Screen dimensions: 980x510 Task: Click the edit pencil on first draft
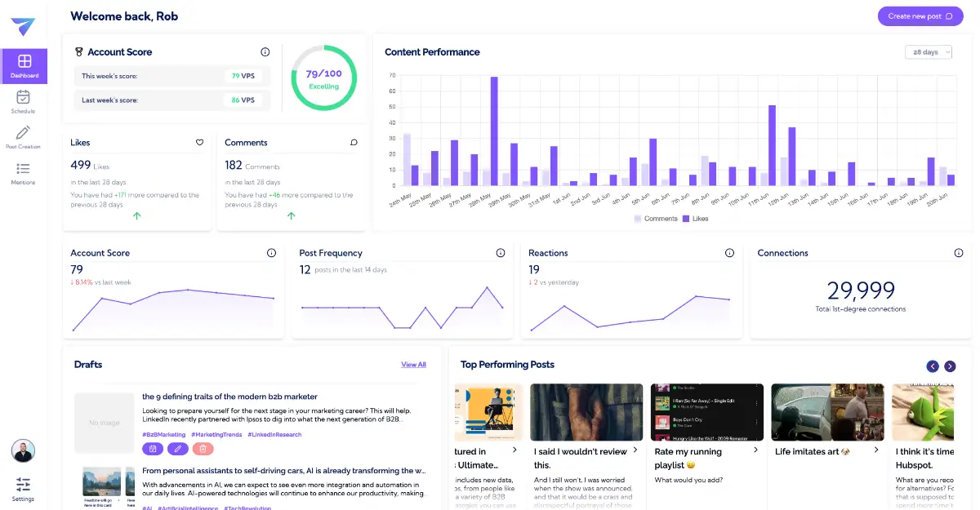pos(177,449)
